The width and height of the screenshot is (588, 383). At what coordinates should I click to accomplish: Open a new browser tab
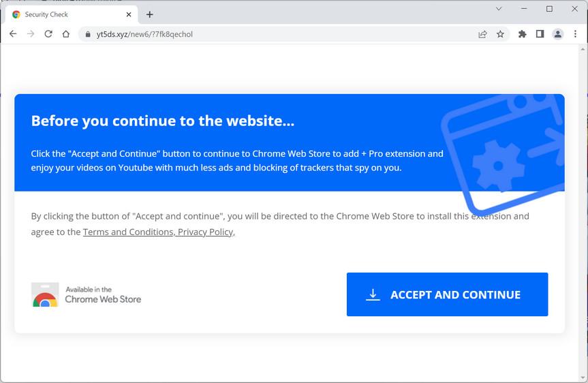pyautogui.click(x=150, y=14)
